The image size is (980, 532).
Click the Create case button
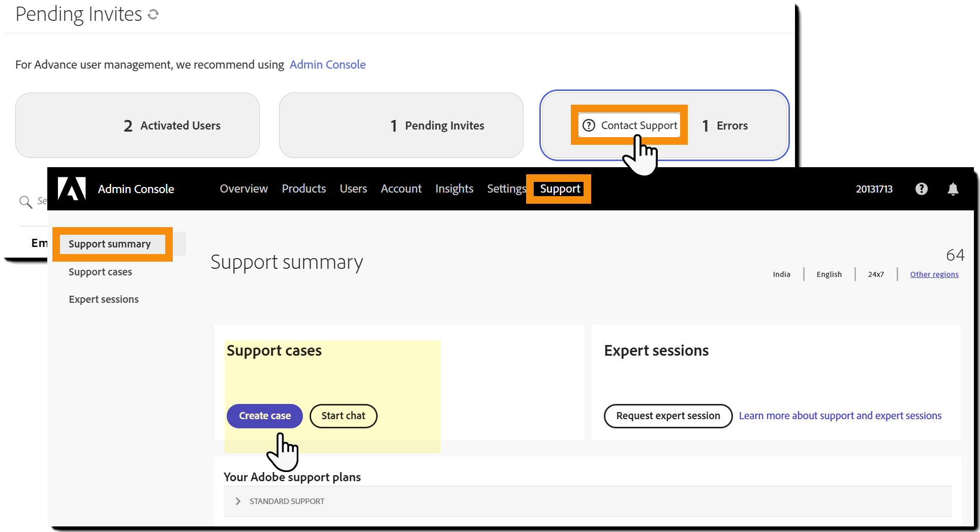tap(264, 416)
